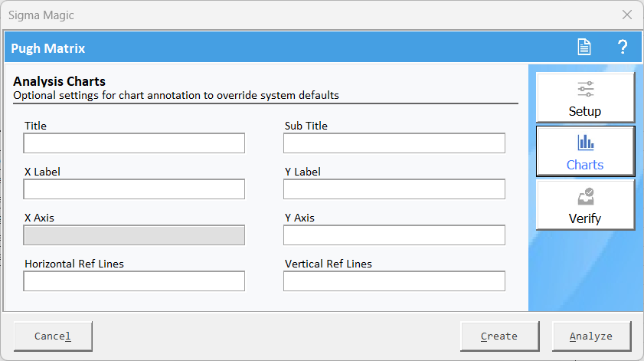Go to the Verify tab label
This screenshot has height=361, width=644.
585,218
